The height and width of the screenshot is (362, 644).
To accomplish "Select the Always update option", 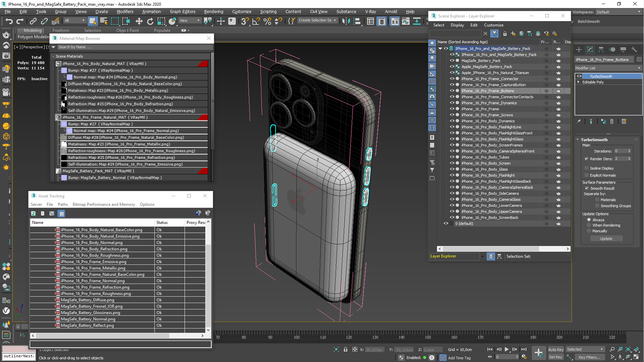I will tap(589, 220).
